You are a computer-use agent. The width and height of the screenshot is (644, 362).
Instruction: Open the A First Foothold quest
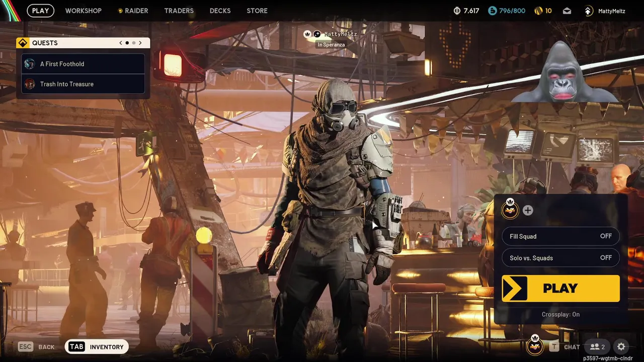point(83,64)
